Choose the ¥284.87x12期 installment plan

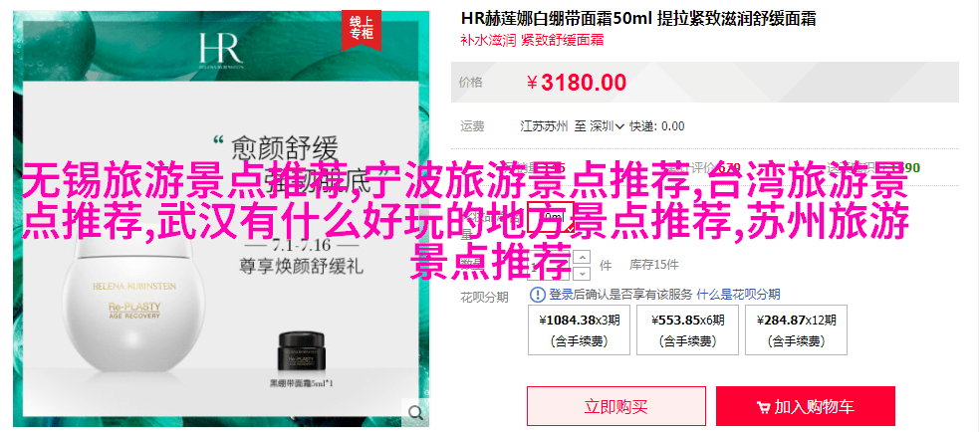tap(796, 330)
